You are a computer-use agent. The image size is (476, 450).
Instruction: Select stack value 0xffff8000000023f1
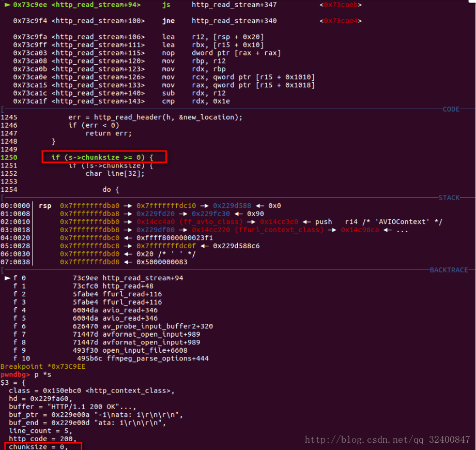175,238
